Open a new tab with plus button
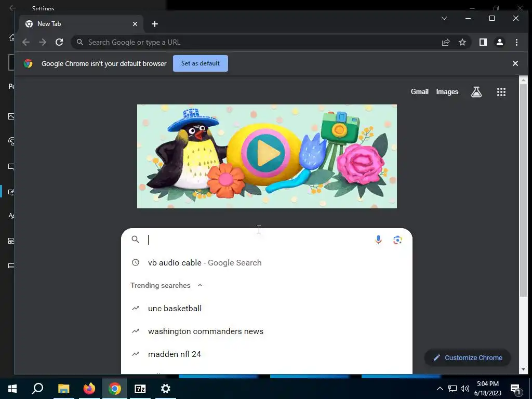This screenshot has height=399, width=532. (x=155, y=24)
